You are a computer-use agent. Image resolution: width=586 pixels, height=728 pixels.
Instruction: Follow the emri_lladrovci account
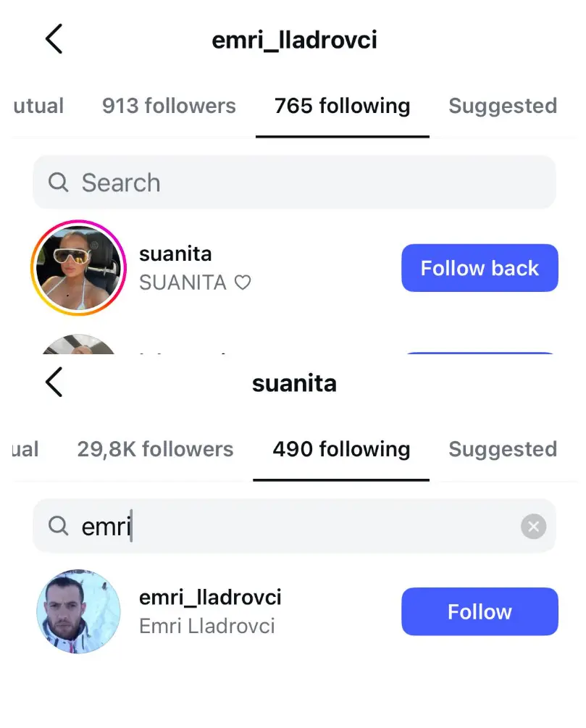(480, 611)
